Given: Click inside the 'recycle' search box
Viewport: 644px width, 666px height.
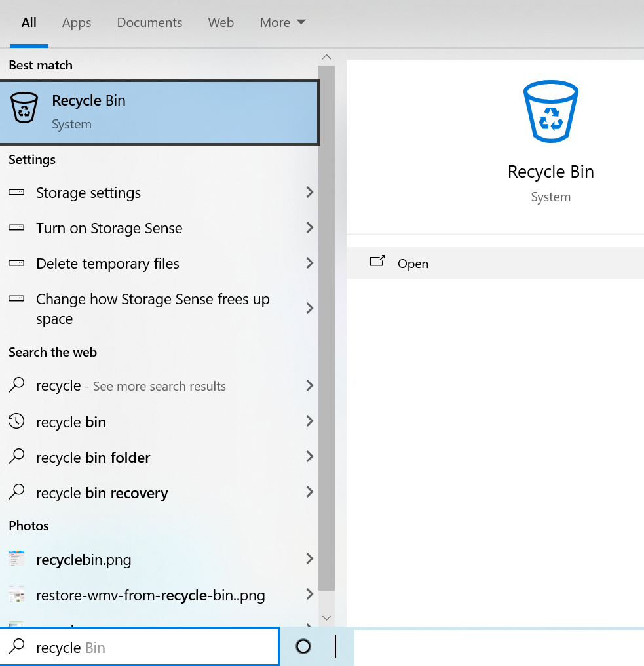Looking at the screenshot, I should pyautogui.click(x=140, y=647).
